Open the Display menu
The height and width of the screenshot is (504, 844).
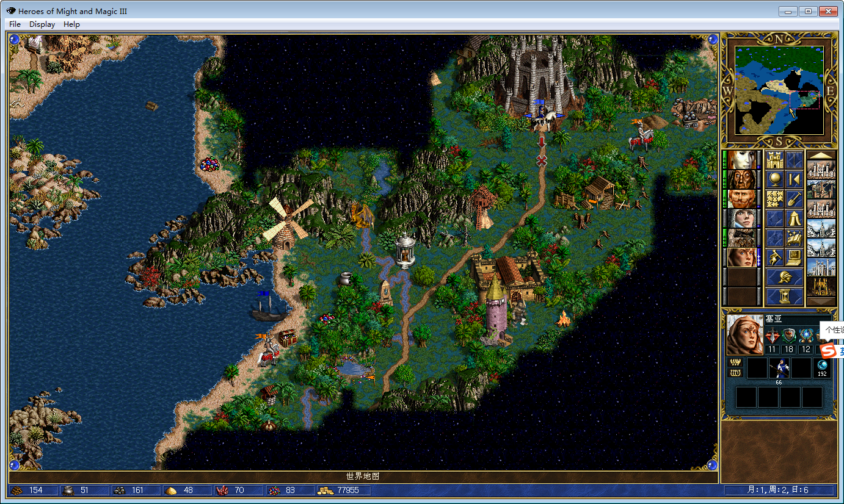(42, 24)
